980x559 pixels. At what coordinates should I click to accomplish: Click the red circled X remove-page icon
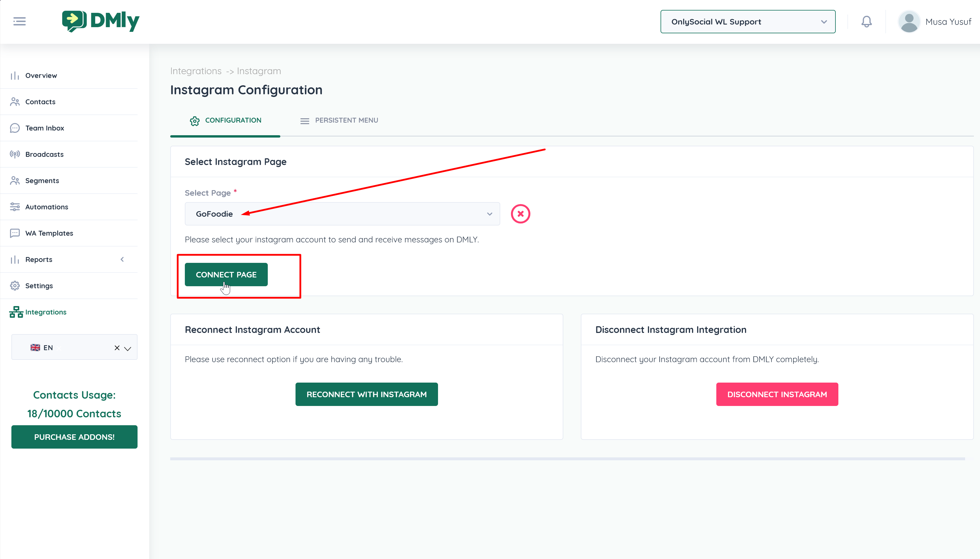click(x=520, y=214)
